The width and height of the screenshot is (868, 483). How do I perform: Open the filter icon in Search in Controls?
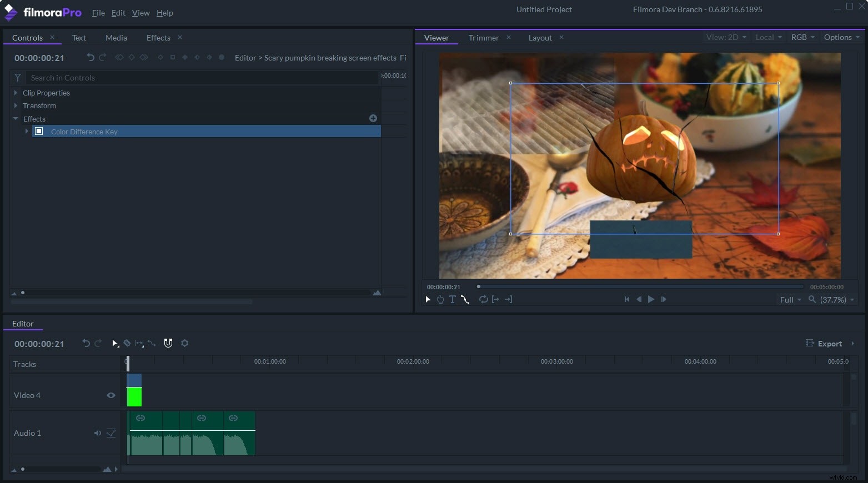[17, 78]
